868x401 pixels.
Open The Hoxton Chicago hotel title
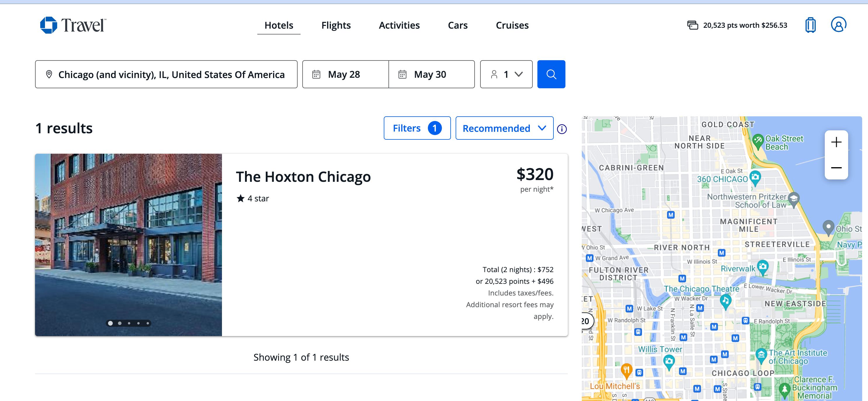(303, 177)
